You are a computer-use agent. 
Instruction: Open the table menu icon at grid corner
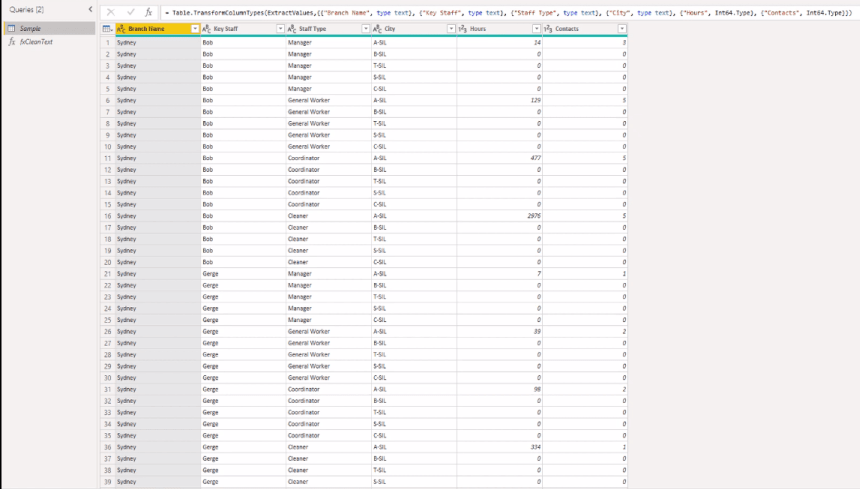coord(108,29)
